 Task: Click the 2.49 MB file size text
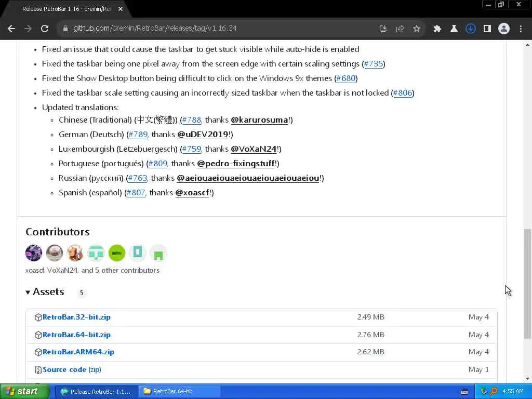(x=370, y=317)
